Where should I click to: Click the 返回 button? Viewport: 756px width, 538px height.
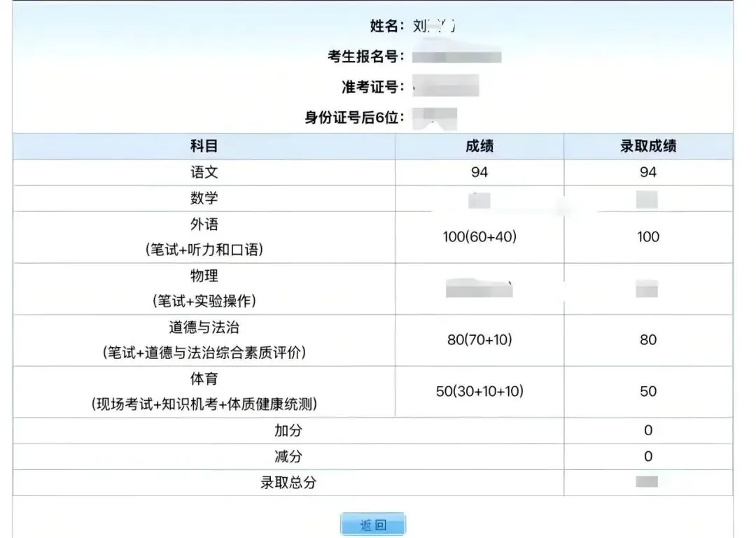pos(372,525)
